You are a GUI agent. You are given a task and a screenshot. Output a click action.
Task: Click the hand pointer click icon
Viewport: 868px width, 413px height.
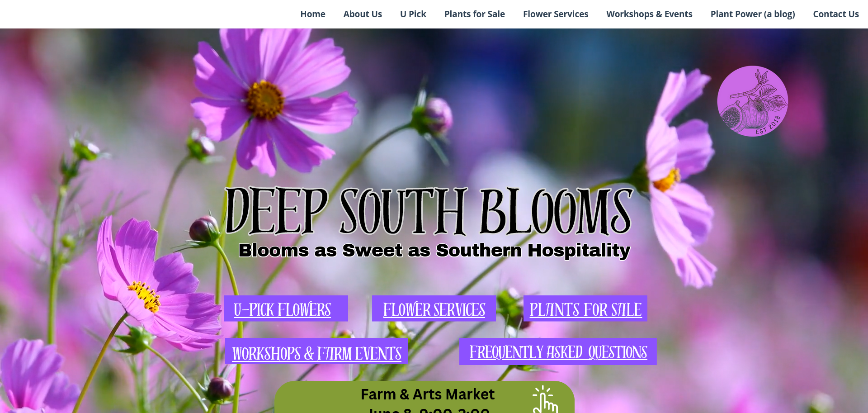[x=545, y=399]
